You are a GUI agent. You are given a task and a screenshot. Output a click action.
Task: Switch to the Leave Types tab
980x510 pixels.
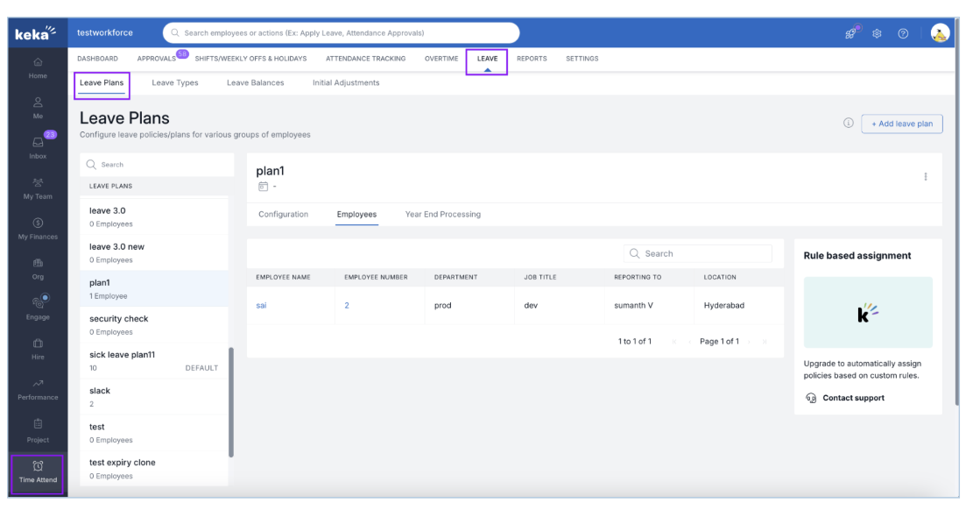click(175, 83)
